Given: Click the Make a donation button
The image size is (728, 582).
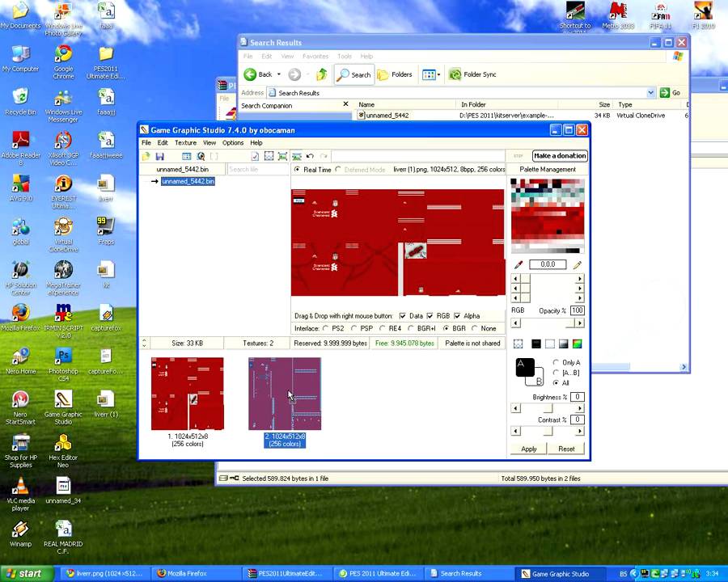Looking at the screenshot, I should click(x=559, y=156).
